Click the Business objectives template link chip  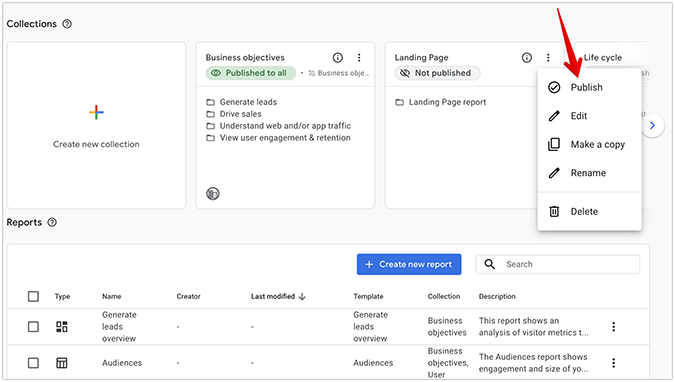pyautogui.click(x=339, y=73)
